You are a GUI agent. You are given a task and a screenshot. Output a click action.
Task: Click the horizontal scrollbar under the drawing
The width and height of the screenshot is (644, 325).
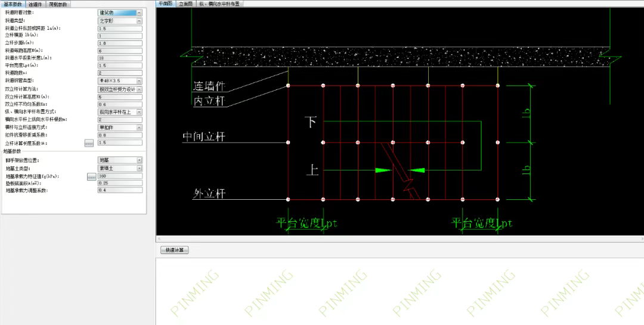point(400,239)
